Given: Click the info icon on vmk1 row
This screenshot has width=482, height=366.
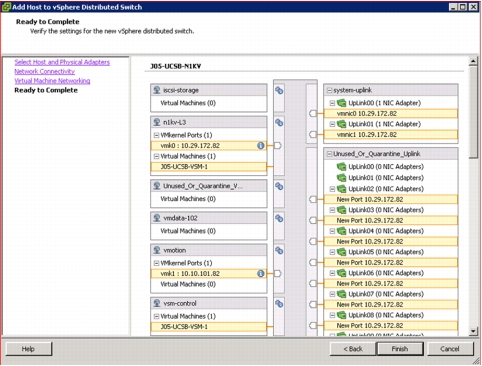Looking at the screenshot, I should pos(261,273).
